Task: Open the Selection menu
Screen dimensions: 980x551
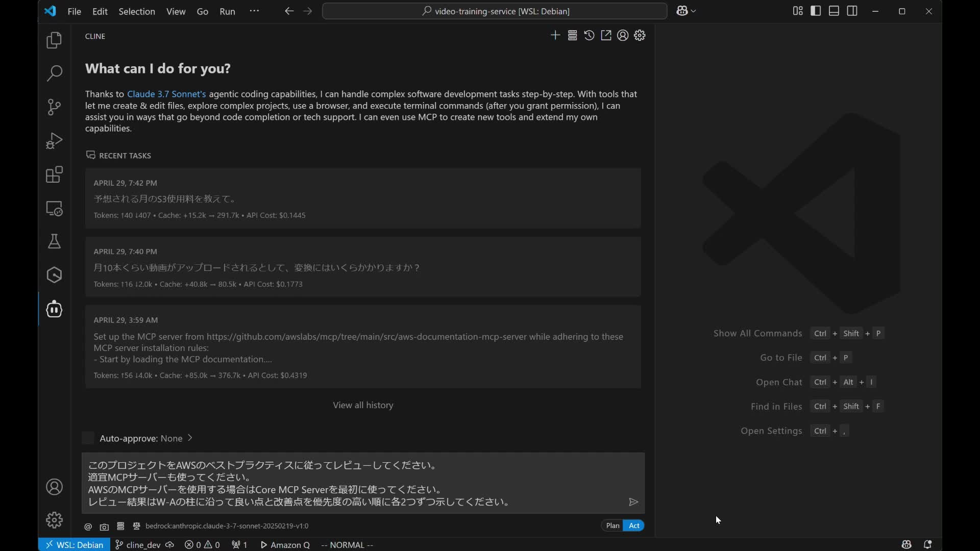Action: tap(137, 11)
